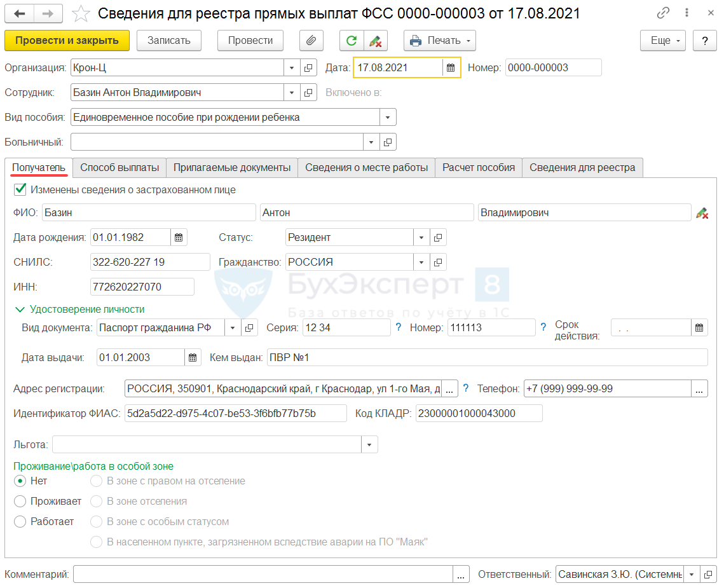724x588 pixels.
Task: Click into the Кем выдан field
Action: (487, 358)
